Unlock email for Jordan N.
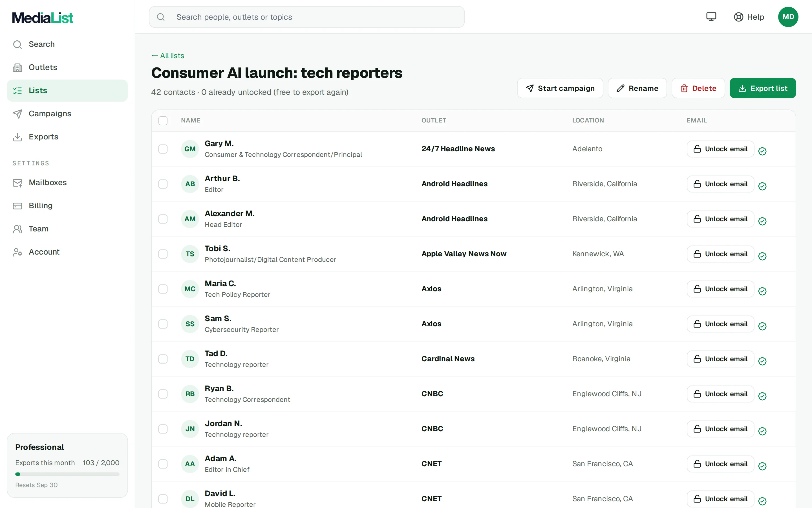The image size is (812, 508). tap(720, 429)
